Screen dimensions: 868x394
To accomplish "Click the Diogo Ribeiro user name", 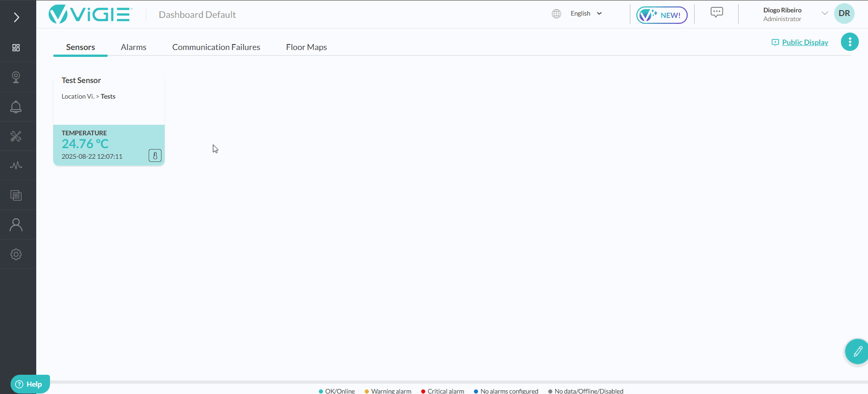I will 782,10.
